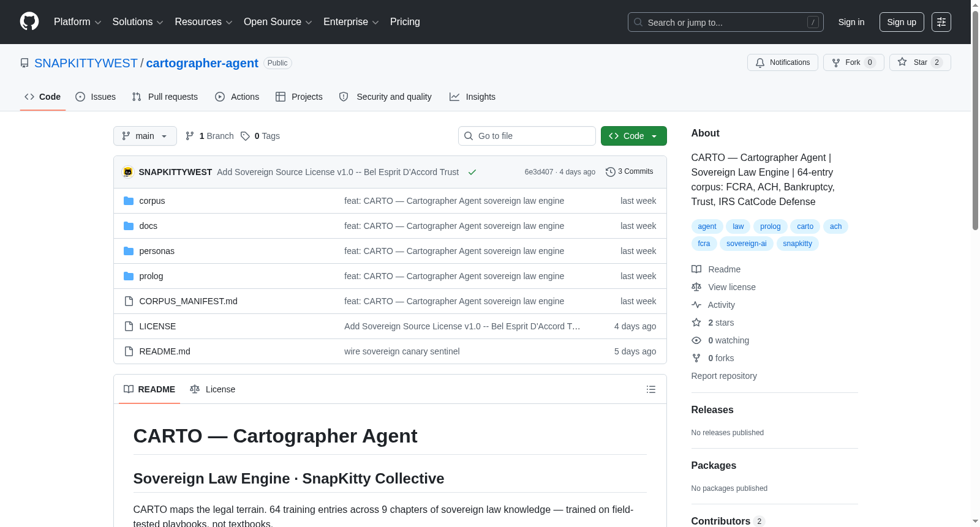This screenshot has height=527, width=980.
Task: Click the SNAPKITTYWEST avatar in commit row
Action: 128,172
